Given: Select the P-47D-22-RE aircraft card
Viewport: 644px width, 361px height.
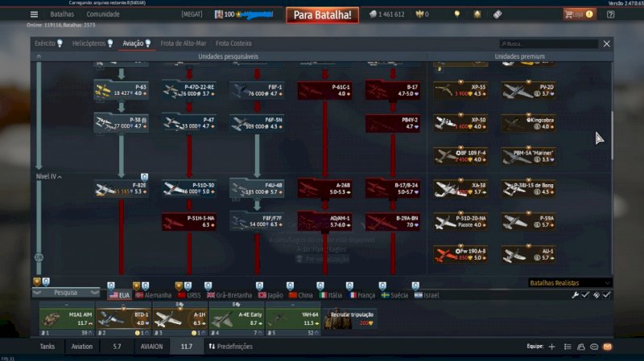Looking at the screenshot, I should pyautogui.click(x=189, y=90).
